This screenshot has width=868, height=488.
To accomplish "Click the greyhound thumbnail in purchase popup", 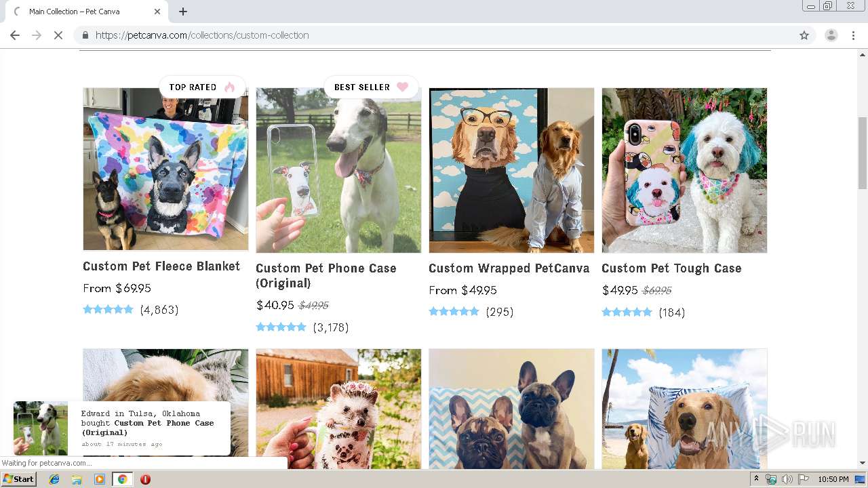I will (41, 428).
